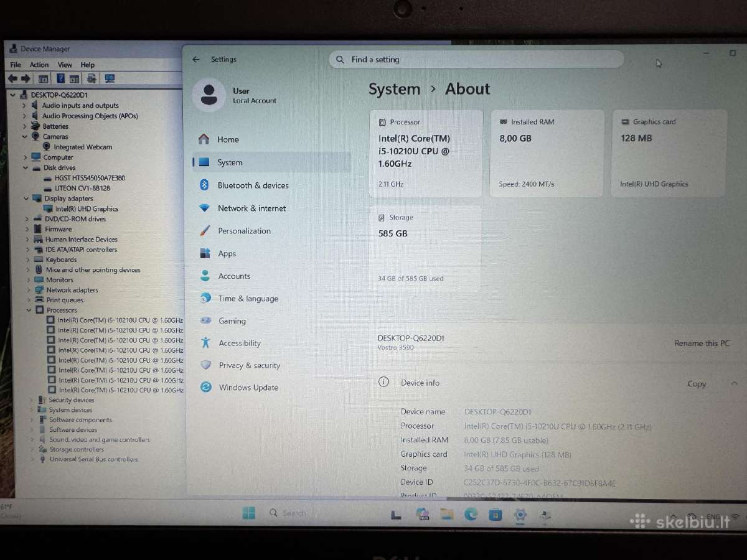The height and width of the screenshot is (560, 747).
Task: Launch Microsoft Edge from the taskbar
Action: (x=471, y=515)
